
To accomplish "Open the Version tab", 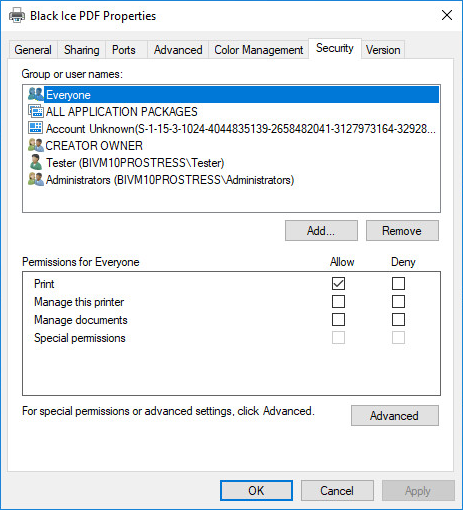I will tap(383, 50).
